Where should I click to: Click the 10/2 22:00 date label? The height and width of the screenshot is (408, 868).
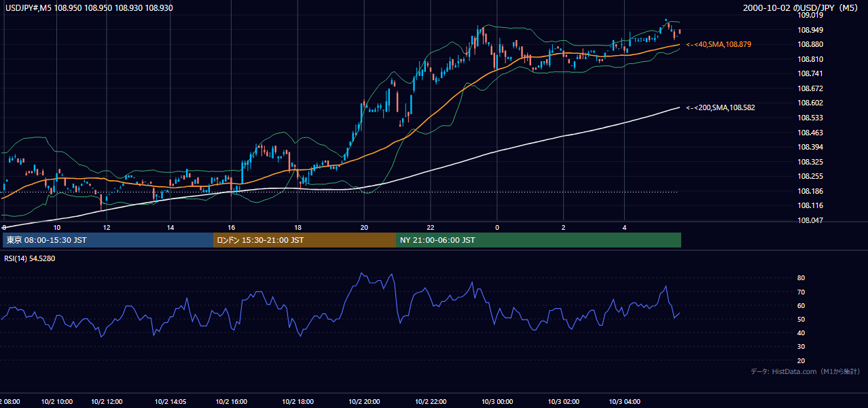[x=431, y=402]
